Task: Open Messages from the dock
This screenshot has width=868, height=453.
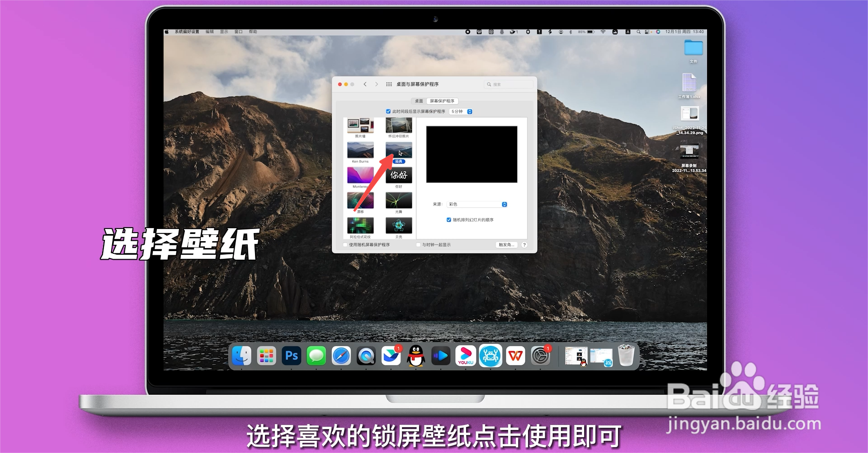Action: [x=316, y=356]
